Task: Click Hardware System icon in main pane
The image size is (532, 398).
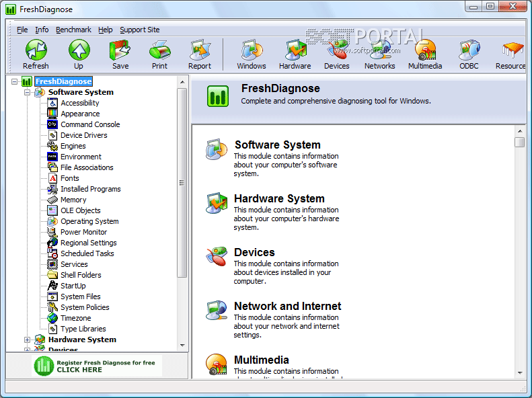Action: coord(217,203)
